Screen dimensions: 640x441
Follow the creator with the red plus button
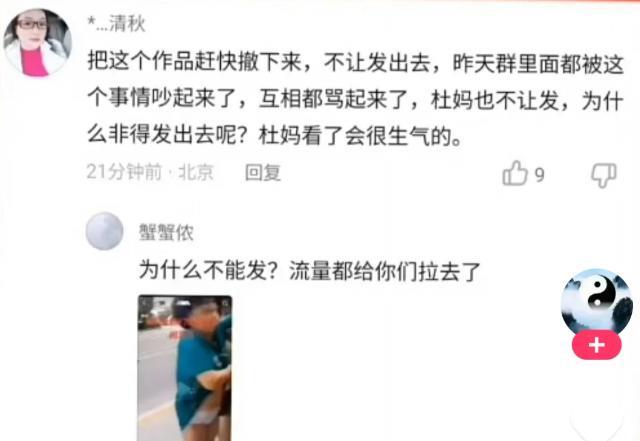[x=597, y=345]
